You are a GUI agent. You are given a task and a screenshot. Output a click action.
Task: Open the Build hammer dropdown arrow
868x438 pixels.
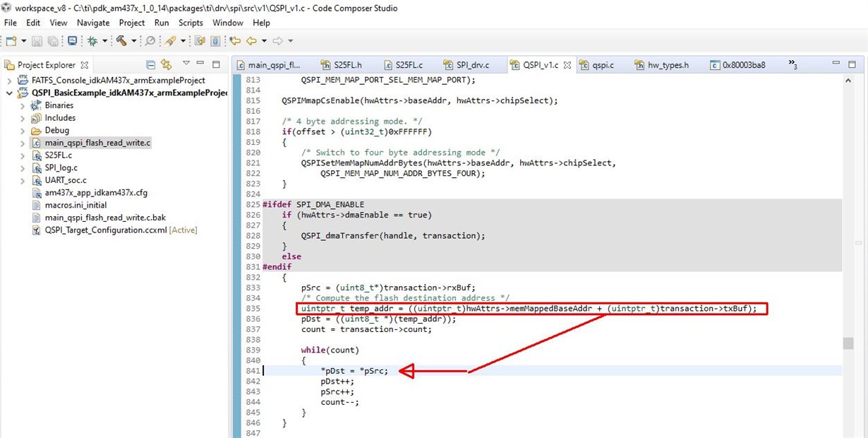click(133, 41)
